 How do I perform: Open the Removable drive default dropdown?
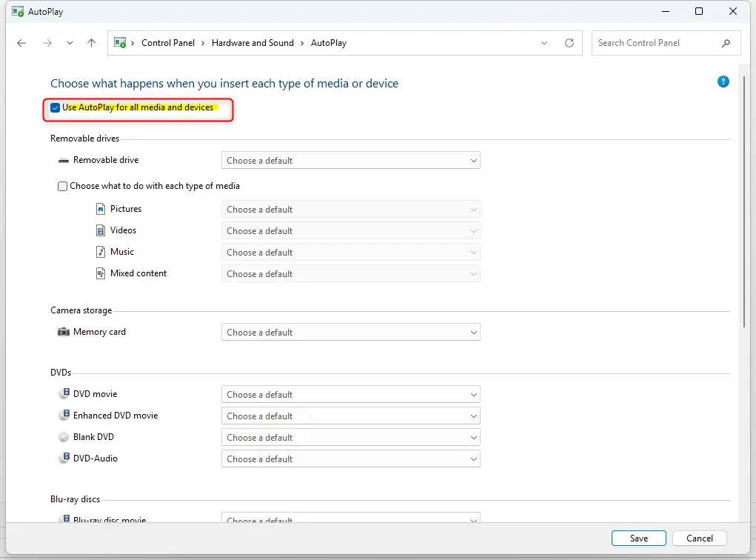click(x=350, y=160)
